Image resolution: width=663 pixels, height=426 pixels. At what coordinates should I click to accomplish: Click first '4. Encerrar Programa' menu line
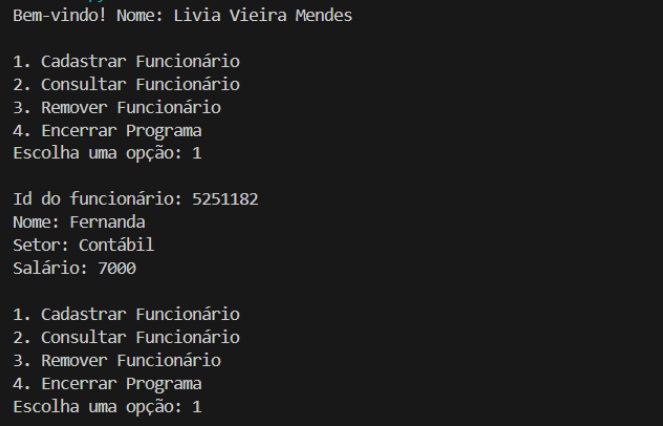pos(107,130)
